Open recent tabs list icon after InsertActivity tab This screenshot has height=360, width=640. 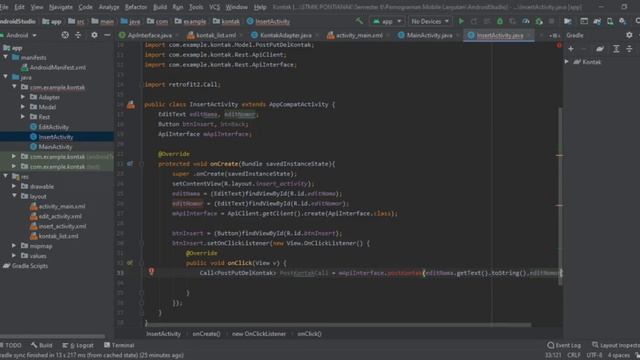coord(554,36)
